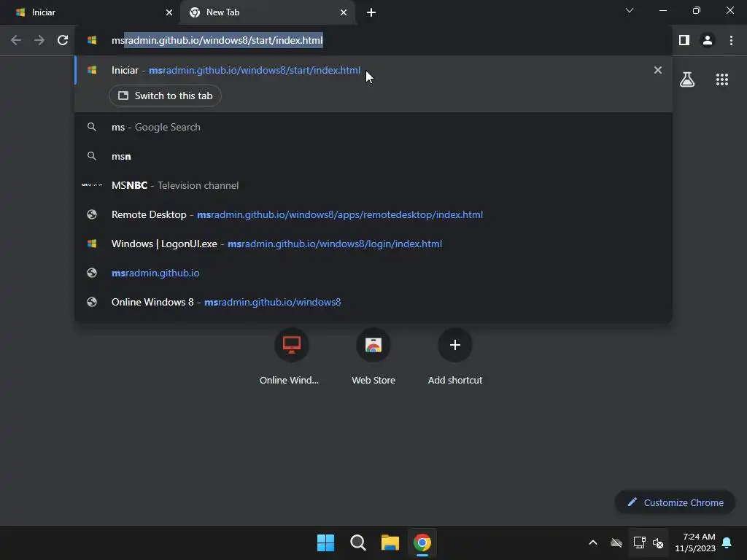Screen dimensions: 747x560
Task: Choose the 'ms - Google Search' suggestion
Action: coord(373,127)
